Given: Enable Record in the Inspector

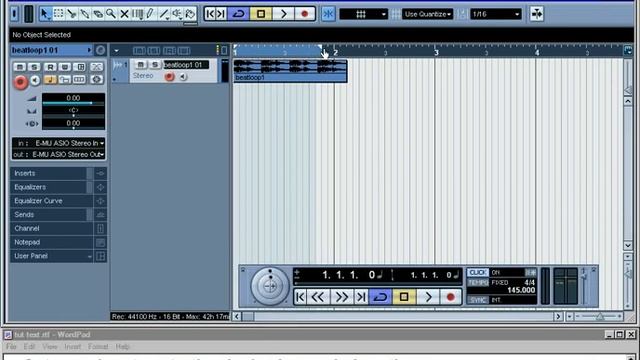Looking at the screenshot, I should [20, 82].
